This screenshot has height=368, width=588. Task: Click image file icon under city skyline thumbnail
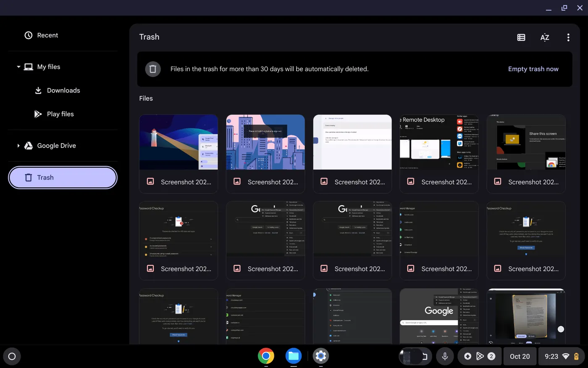coord(237,182)
